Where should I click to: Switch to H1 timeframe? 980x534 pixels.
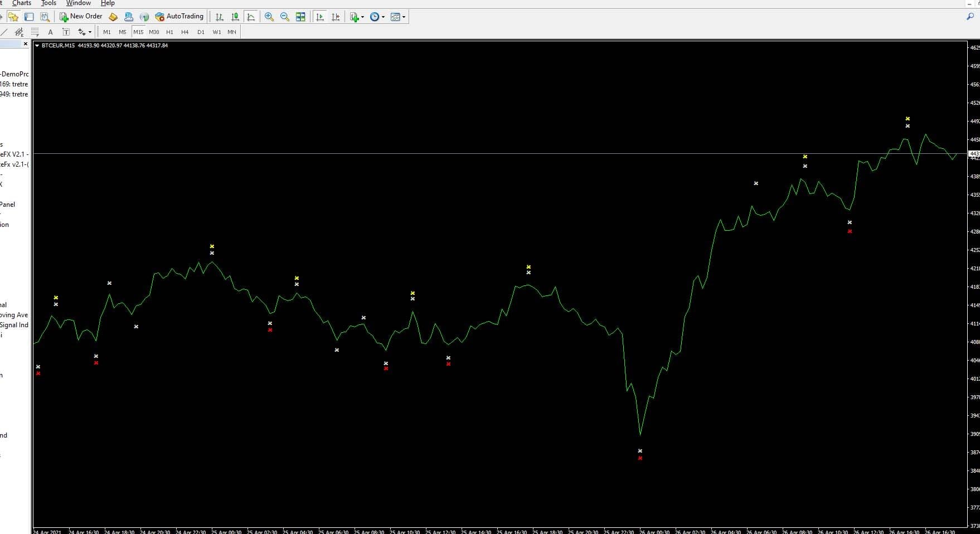click(x=169, y=32)
